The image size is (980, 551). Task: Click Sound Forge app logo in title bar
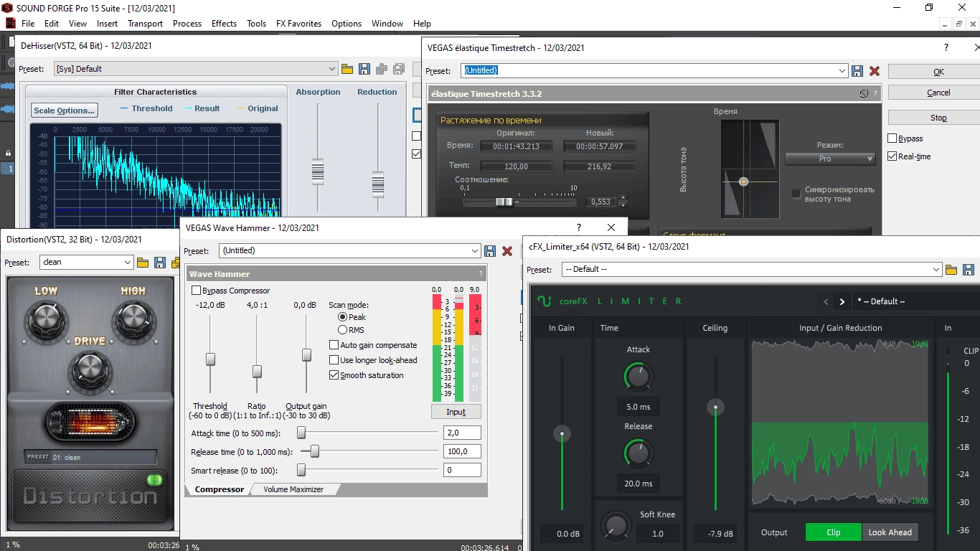[8, 8]
